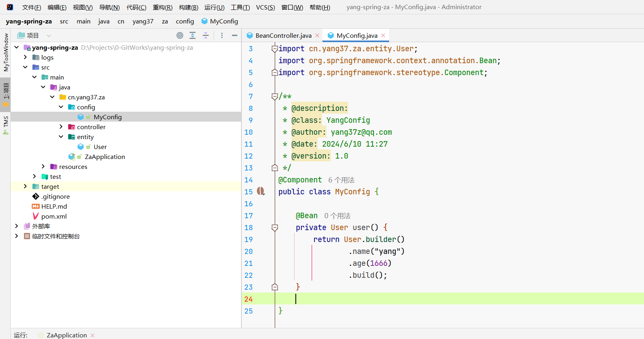Click the pom.xml Maven file icon
The width and height of the screenshot is (644, 339).
(x=36, y=216)
